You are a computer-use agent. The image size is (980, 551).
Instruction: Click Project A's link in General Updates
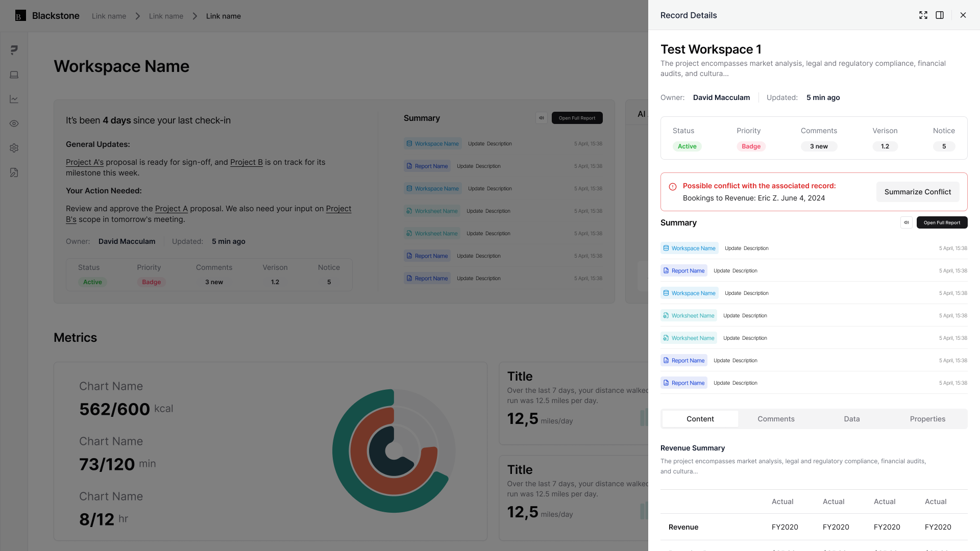pyautogui.click(x=85, y=162)
